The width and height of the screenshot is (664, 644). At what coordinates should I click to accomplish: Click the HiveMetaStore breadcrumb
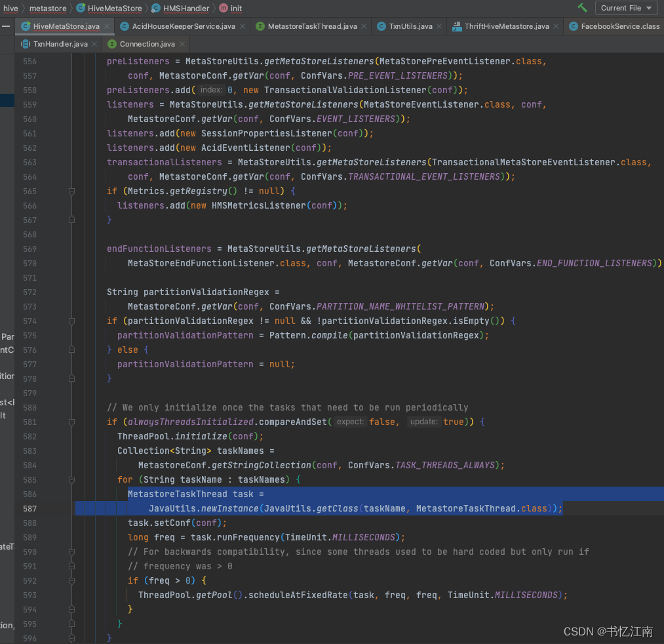click(115, 9)
